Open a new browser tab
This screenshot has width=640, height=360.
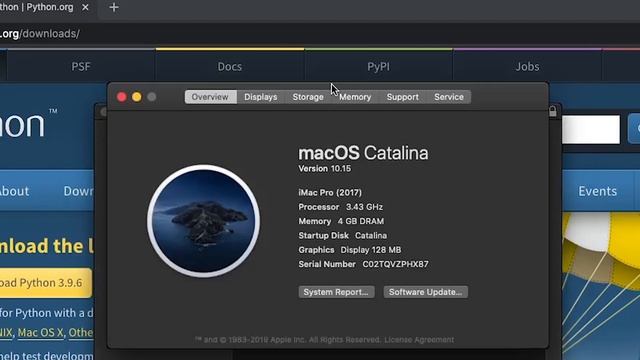point(114,7)
